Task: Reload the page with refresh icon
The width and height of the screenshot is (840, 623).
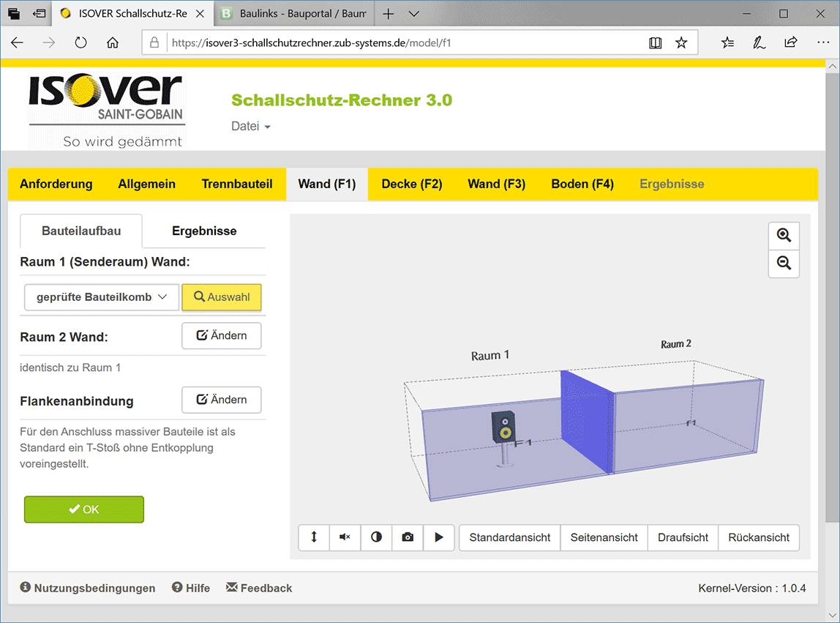Action: (81, 43)
